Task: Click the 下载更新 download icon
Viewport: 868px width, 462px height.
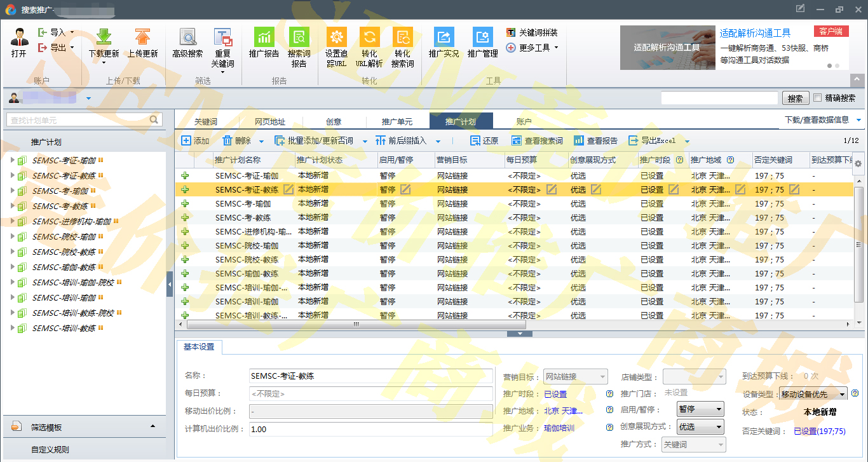Action: point(104,37)
